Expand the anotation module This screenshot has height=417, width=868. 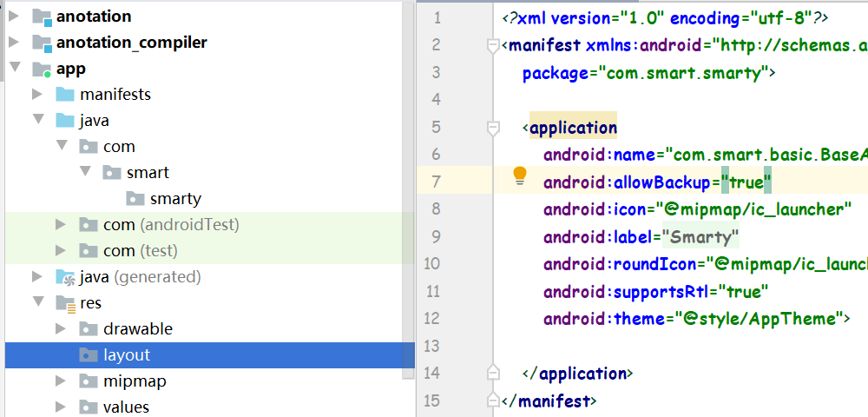pyautogui.click(x=14, y=16)
